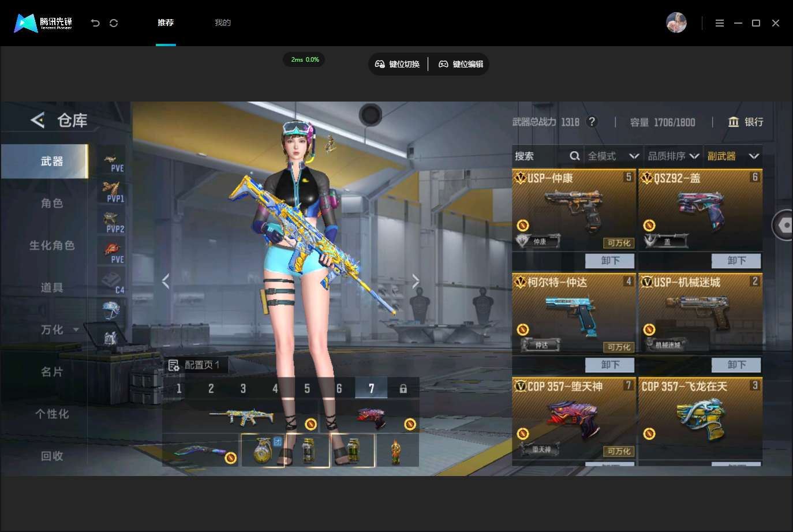
Task: Click the 键位切换 button
Action: pos(398,64)
